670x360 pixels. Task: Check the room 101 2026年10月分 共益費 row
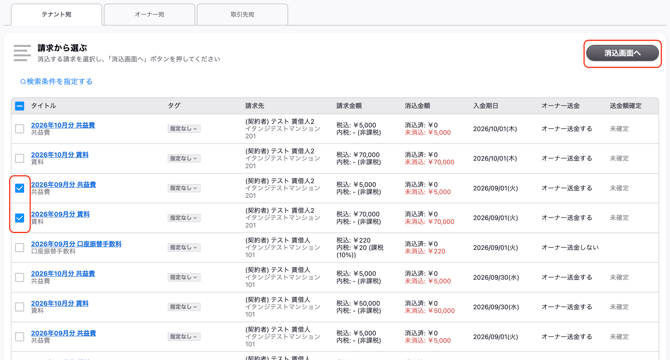[20, 277]
